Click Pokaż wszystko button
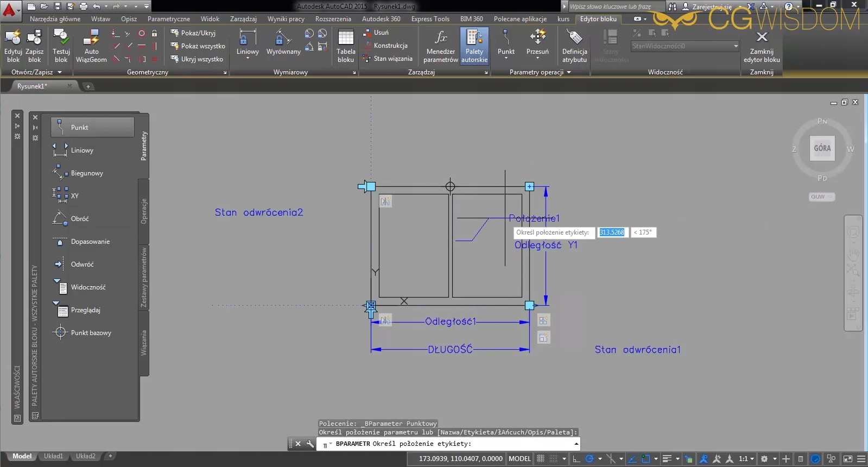The image size is (868, 467). (198, 46)
